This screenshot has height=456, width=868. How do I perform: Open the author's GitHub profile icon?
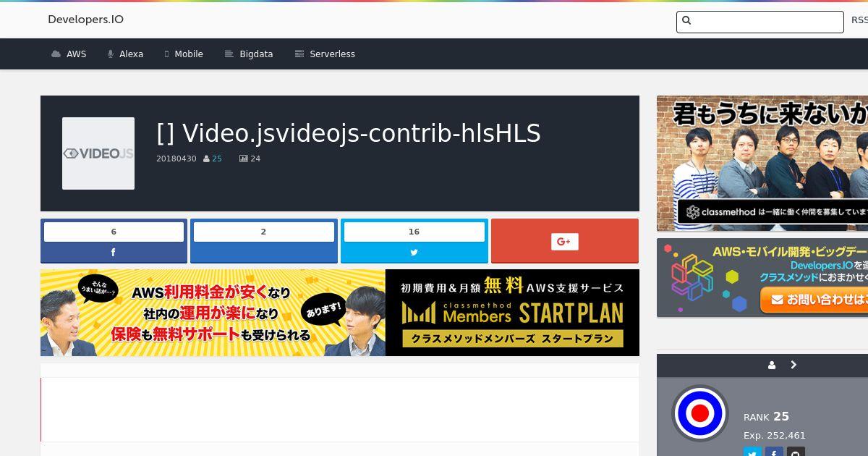pos(796,452)
